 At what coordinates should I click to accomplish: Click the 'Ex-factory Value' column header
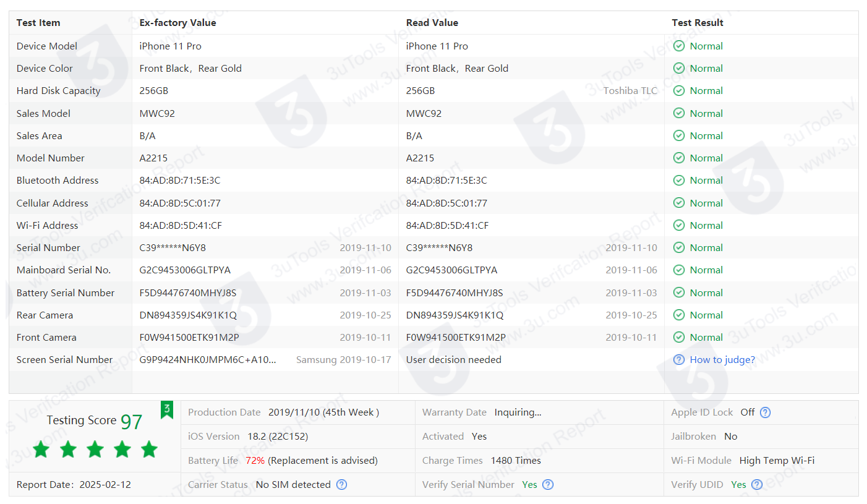coord(178,23)
